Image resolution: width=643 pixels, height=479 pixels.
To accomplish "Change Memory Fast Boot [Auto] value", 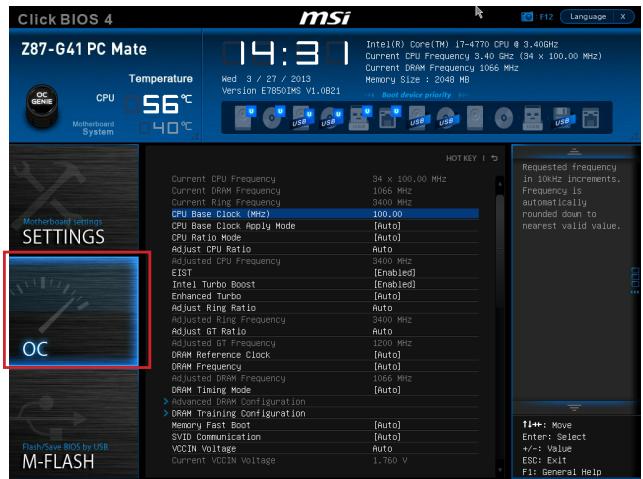I will [x=387, y=425].
